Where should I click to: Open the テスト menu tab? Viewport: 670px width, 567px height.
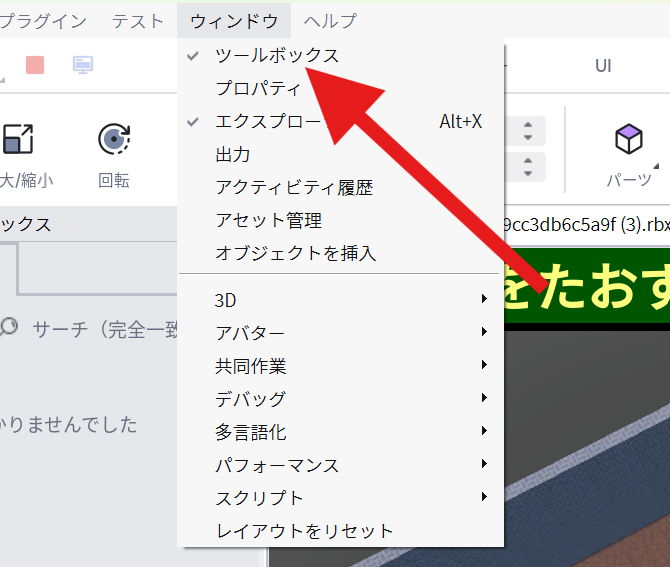coord(138,21)
